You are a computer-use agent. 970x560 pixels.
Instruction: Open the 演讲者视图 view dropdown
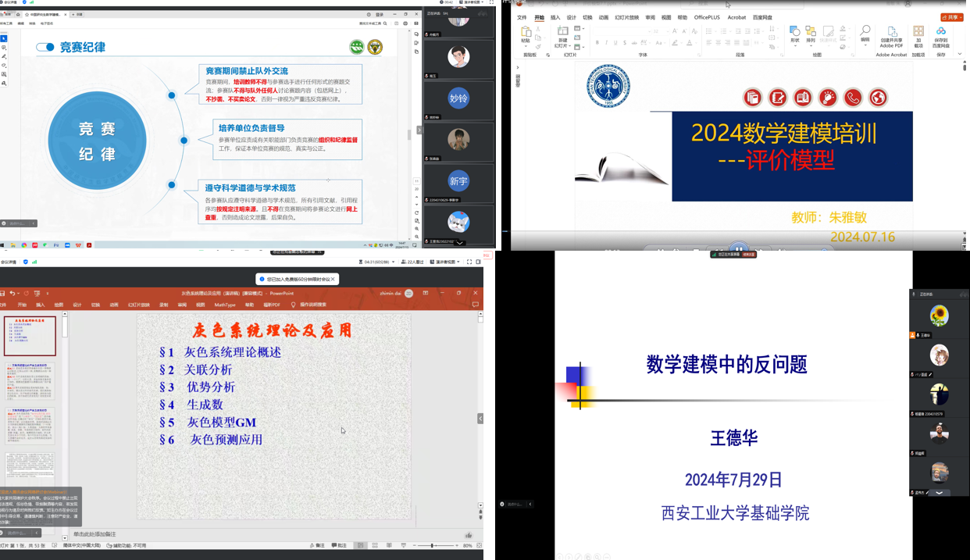pos(451,262)
